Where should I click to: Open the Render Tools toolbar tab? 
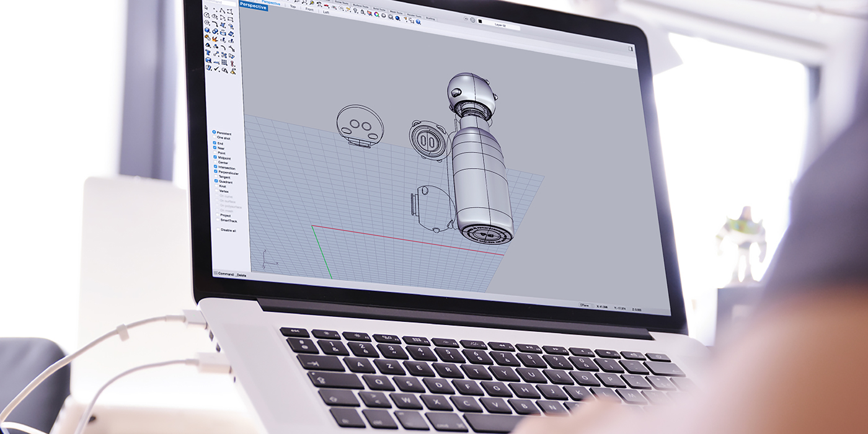[414, 15]
